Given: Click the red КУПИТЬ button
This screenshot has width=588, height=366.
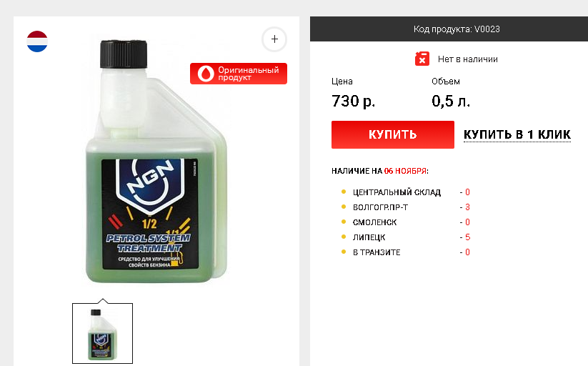Looking at the screenshot, I should (393, 134).
